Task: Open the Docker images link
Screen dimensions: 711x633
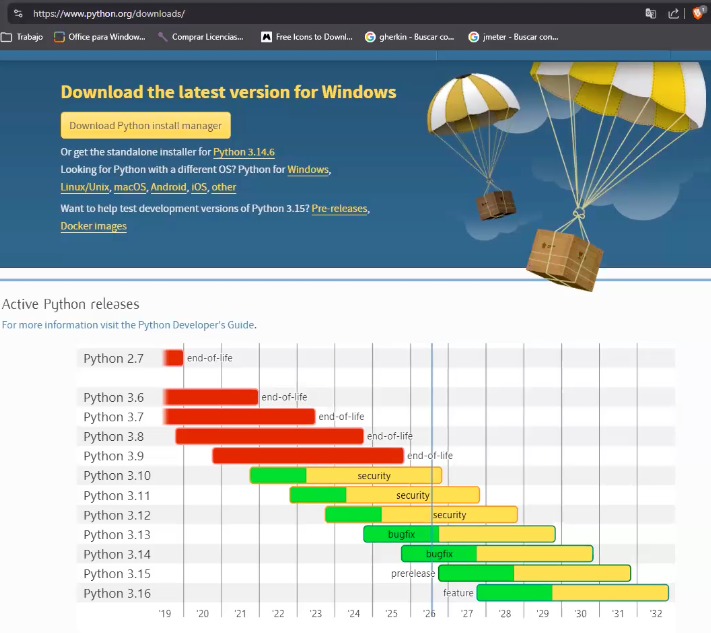Action: click(x=94, y=226)
